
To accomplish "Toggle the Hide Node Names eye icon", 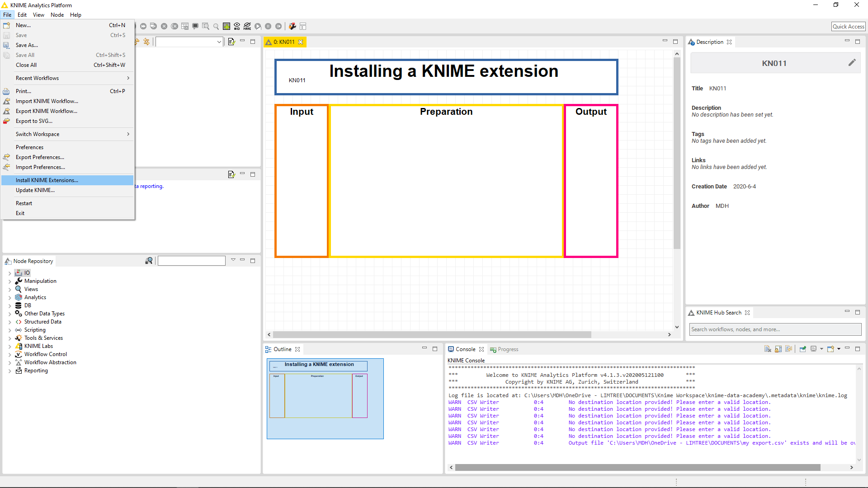I will tap(247, 26).
